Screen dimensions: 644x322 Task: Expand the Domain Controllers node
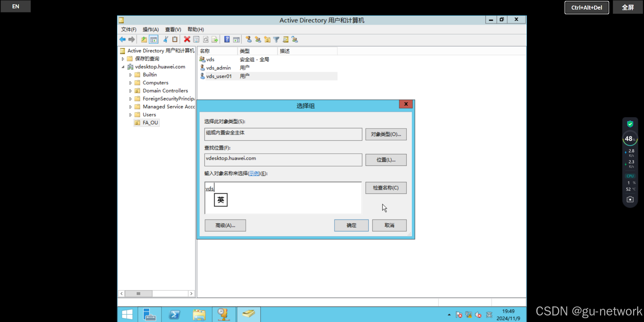pos(130,91)
